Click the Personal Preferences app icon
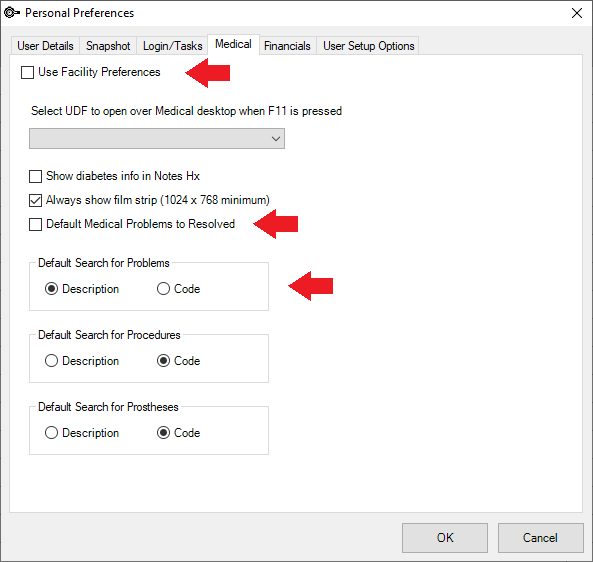 pos(11,12)
